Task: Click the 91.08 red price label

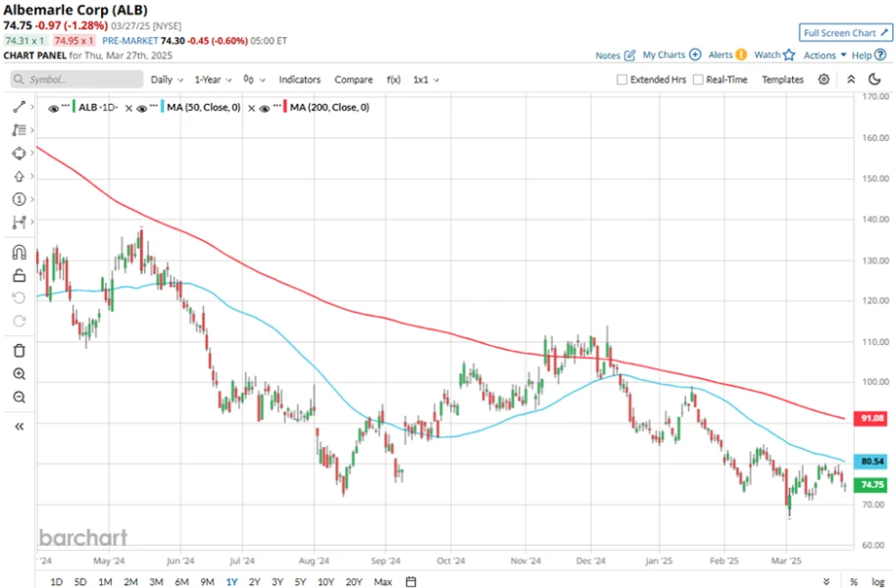Action: 871,418
